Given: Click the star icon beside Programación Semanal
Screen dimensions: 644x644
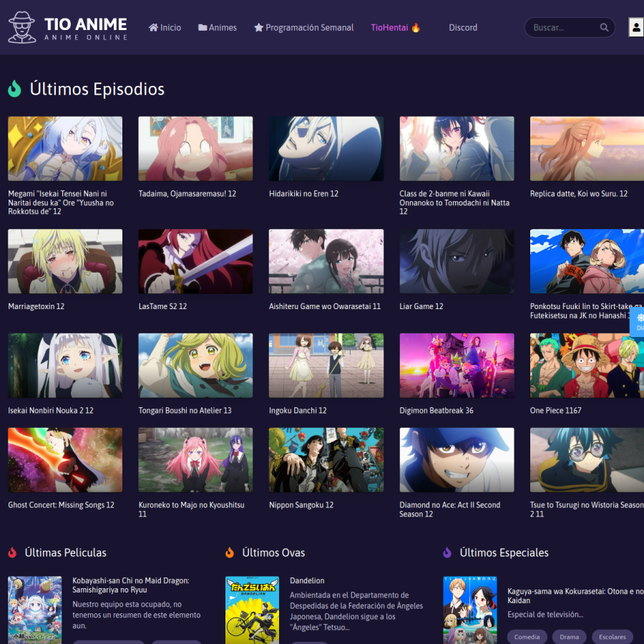Looking at the screenshot, I should point(258,27).
